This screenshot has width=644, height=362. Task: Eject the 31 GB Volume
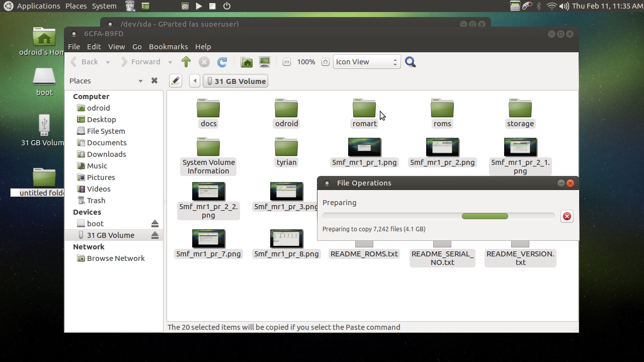[155, 235]
